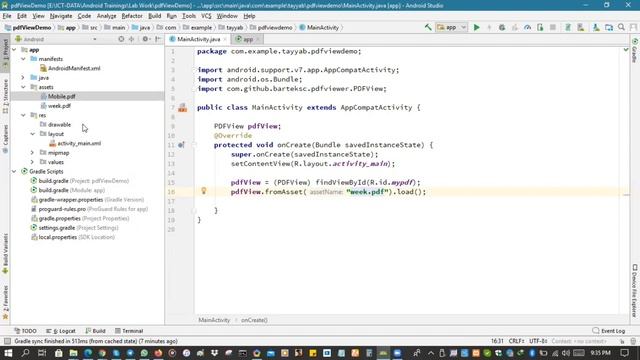This screenshot has height=360, width=640.
Task: Open Windows Start menu
Action: tap(8, 353)
